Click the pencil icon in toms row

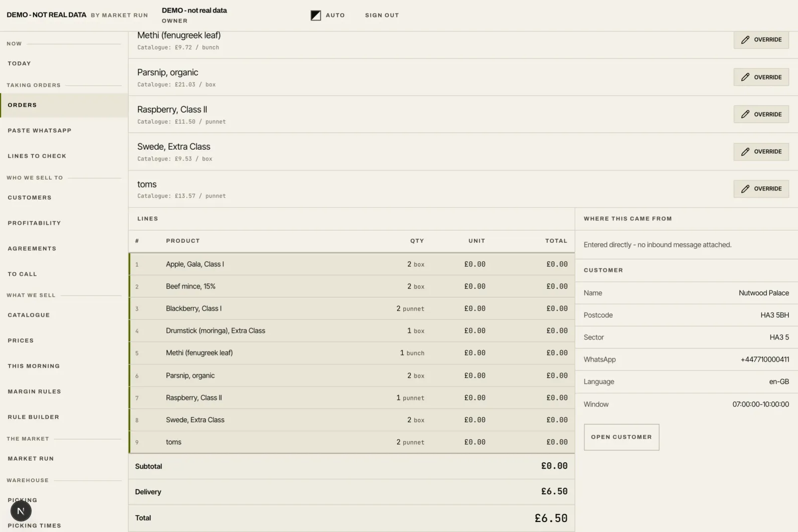point(745,189)
